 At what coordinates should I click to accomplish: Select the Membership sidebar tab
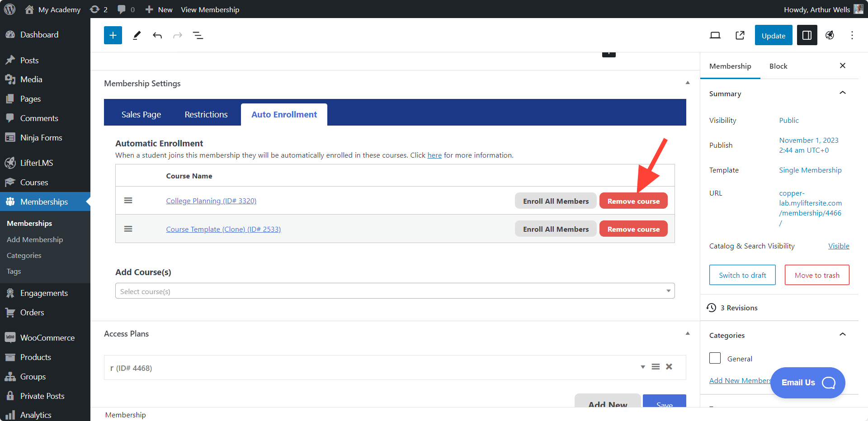tap(730, 66)
